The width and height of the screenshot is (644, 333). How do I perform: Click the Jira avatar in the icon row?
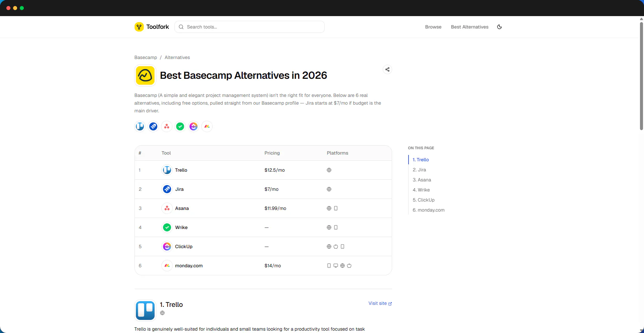pos(153,126)
